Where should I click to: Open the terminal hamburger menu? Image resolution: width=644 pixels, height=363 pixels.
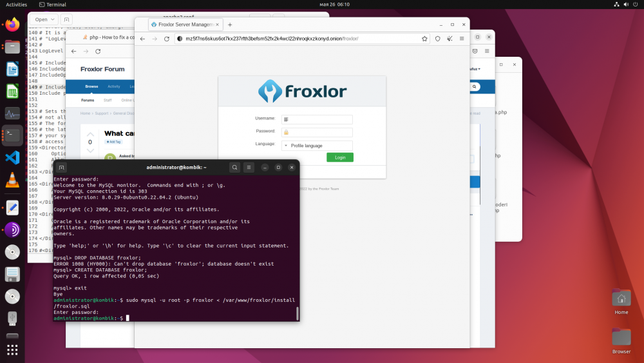tap(249, 168)
